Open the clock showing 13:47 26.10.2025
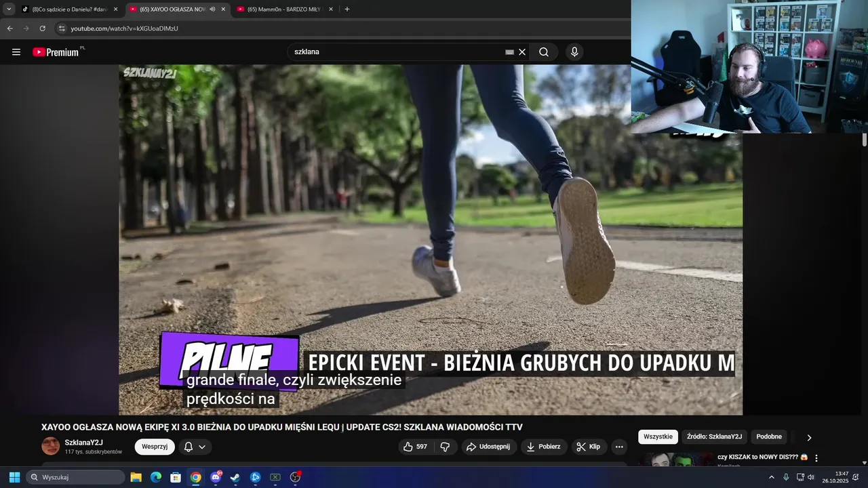This screenshot has height=488, width=868. click(835, 477)
